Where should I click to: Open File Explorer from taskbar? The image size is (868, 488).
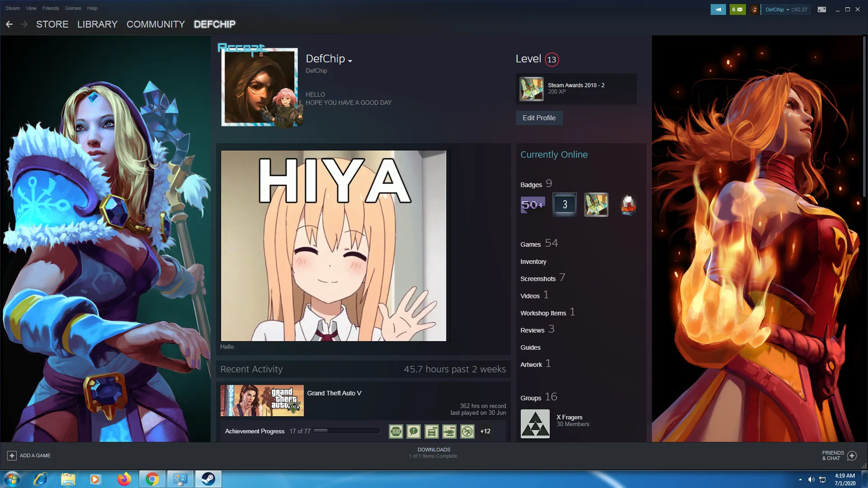coord(68,479)
